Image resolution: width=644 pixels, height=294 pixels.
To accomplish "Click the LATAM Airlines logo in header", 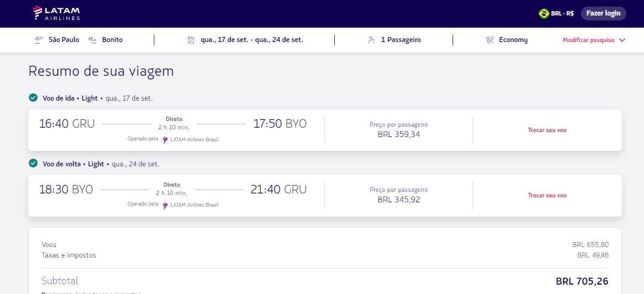I will [x=56, y=13].
